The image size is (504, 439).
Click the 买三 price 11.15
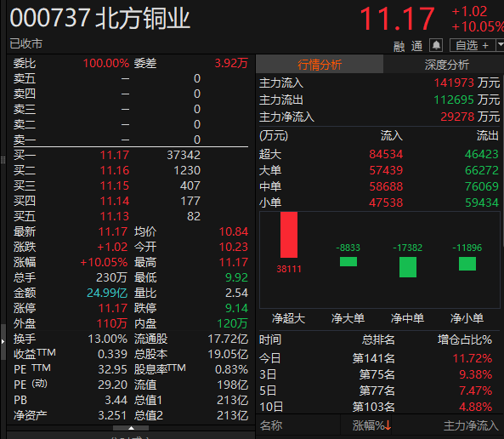click(x=115, y=185)
